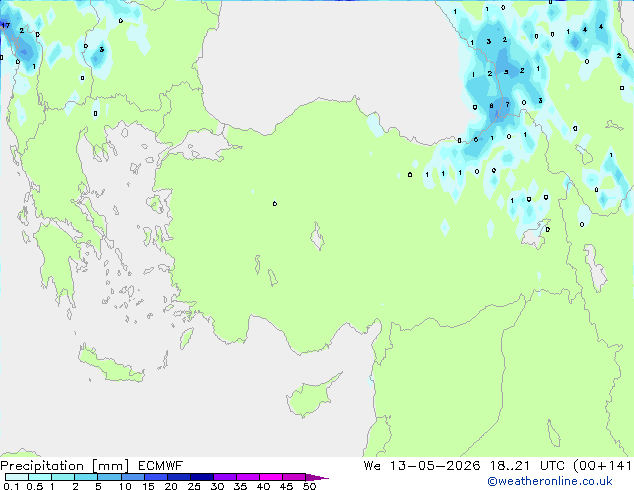Pick the 40–45 mm magenta legend swatch
This screenshot has width=634, height=490.
coord(271,477)
